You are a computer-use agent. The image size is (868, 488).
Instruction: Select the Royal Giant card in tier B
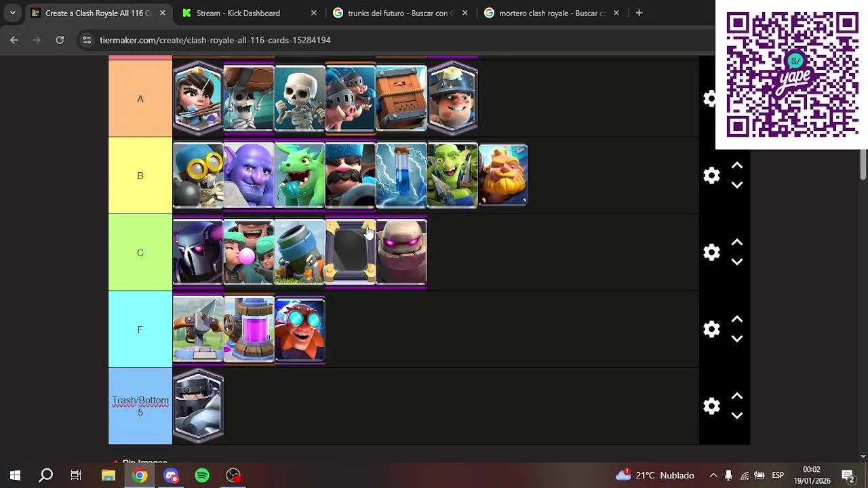tap(503, 176)
